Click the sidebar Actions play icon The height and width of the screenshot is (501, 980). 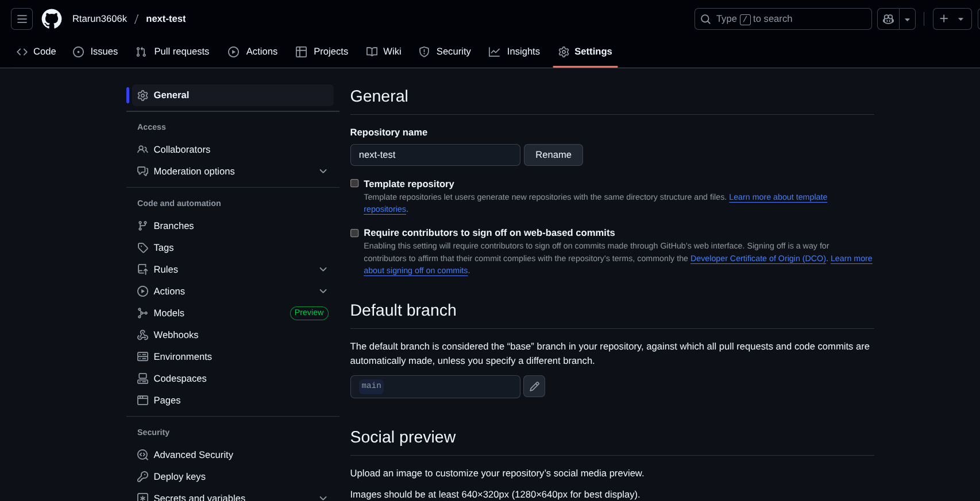[x=142, y=291]
